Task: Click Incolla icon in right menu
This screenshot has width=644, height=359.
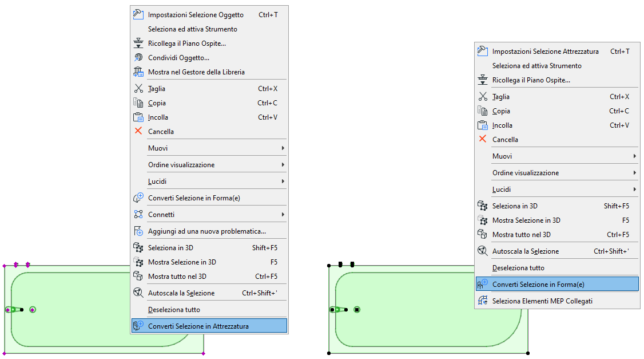Action: [482, 125]
